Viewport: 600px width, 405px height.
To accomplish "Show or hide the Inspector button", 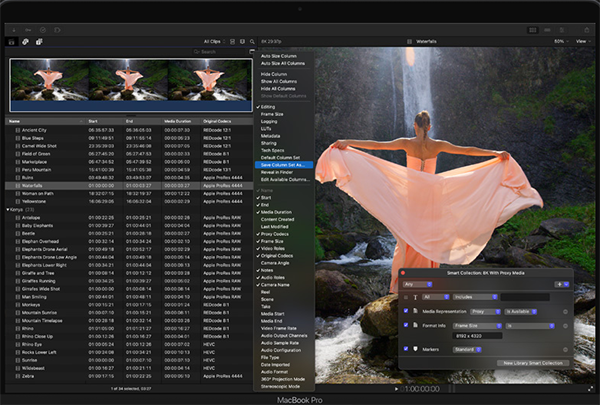I will coord(562,30).
